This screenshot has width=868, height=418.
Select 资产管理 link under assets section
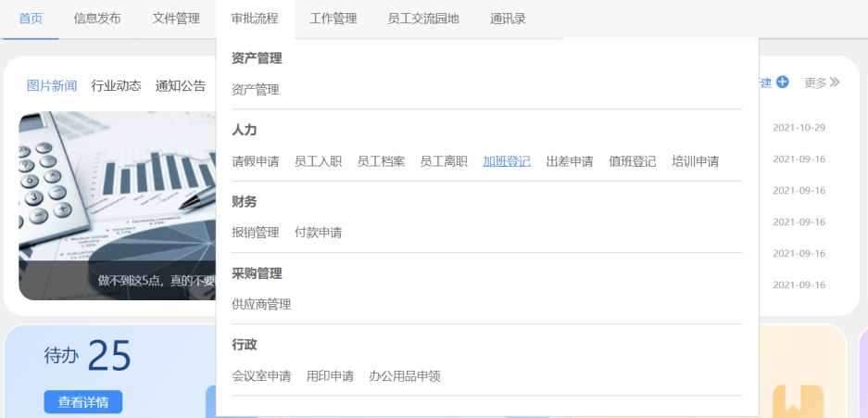[255, 90]
